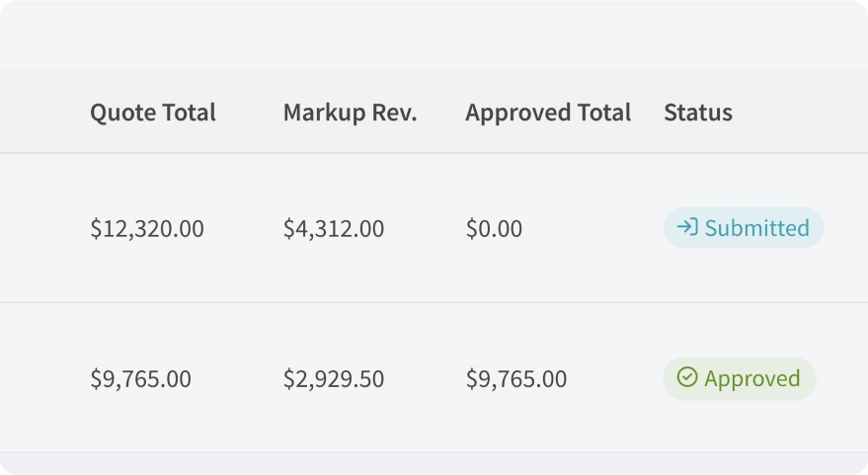
Task: Click the blank area above the table header
Action: tap(434, 35)
